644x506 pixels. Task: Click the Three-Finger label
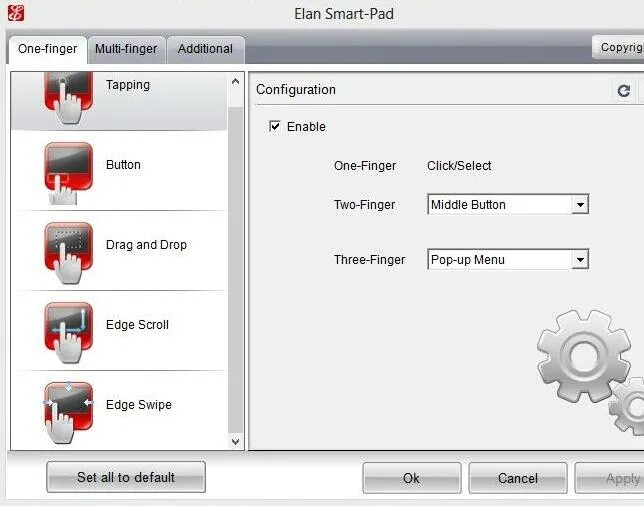pos(369,260)
